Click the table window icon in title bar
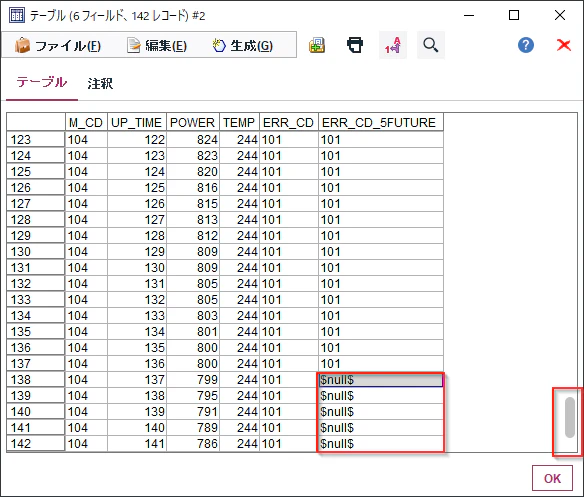 coord(16,15)
